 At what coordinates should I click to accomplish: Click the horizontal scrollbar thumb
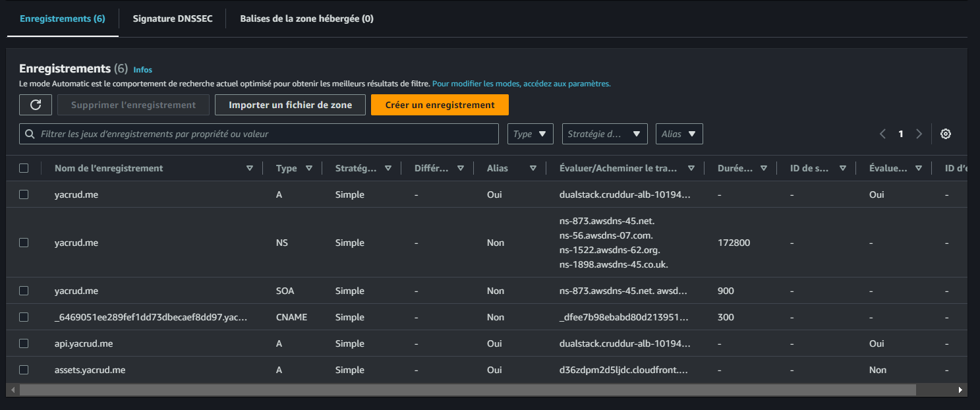467,390
